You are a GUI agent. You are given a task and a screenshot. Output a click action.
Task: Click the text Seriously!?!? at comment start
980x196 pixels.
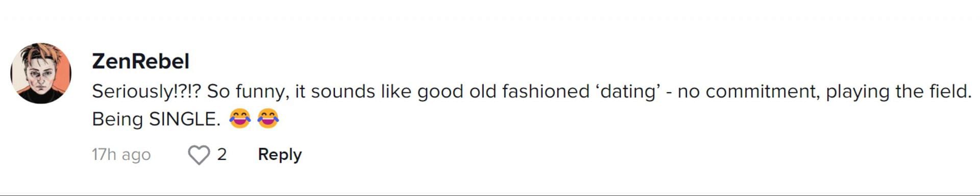click(147, 91)
